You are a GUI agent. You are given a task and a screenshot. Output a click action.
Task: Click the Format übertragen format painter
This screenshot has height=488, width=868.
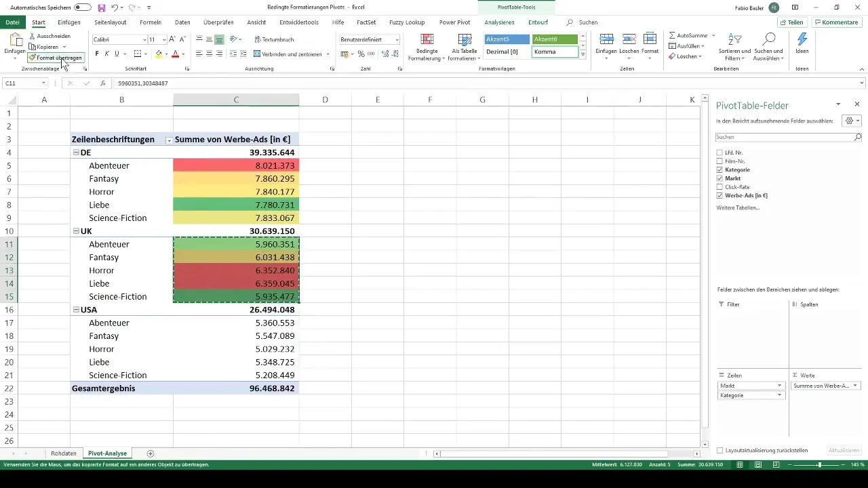[56, 58]
